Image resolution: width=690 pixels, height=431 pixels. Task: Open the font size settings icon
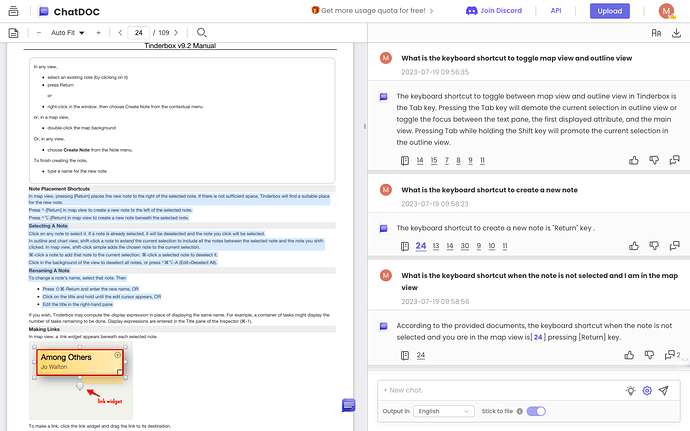(656, 33)
